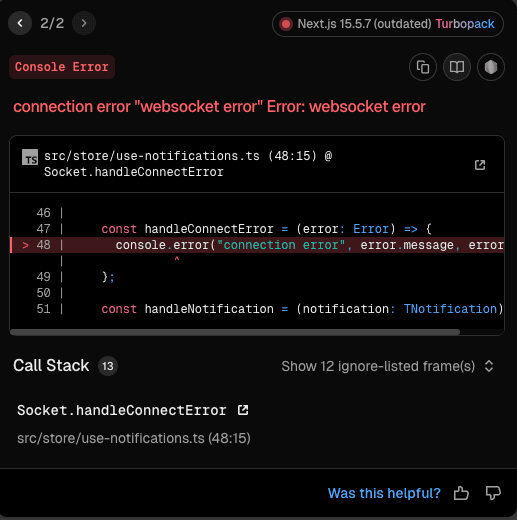Go to next error arrow
Viewport: 517px width, 520px height.
84,23
